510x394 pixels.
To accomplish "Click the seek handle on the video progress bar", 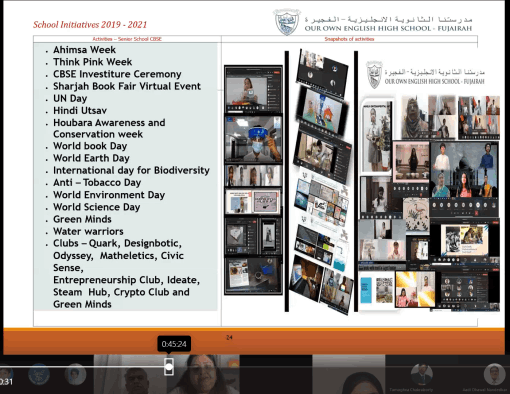I will click(x=169, y=367).
